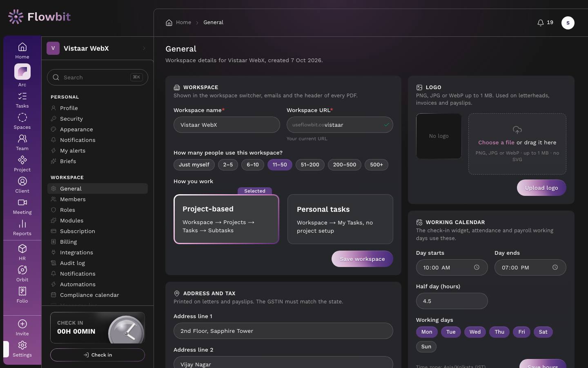Focus the Half day hours field

point(452,301)
